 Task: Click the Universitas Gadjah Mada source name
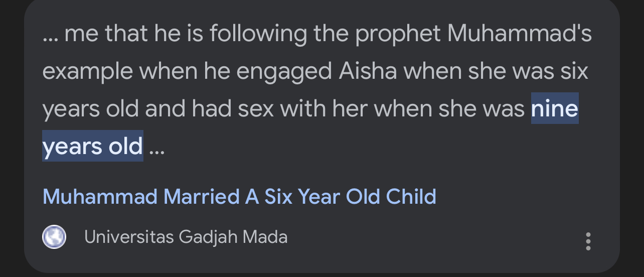point(186,237)
